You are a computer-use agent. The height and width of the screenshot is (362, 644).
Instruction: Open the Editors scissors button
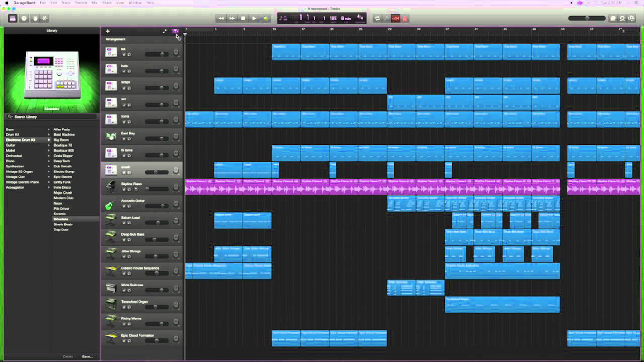pyautogui.click(x=45, y=19)
